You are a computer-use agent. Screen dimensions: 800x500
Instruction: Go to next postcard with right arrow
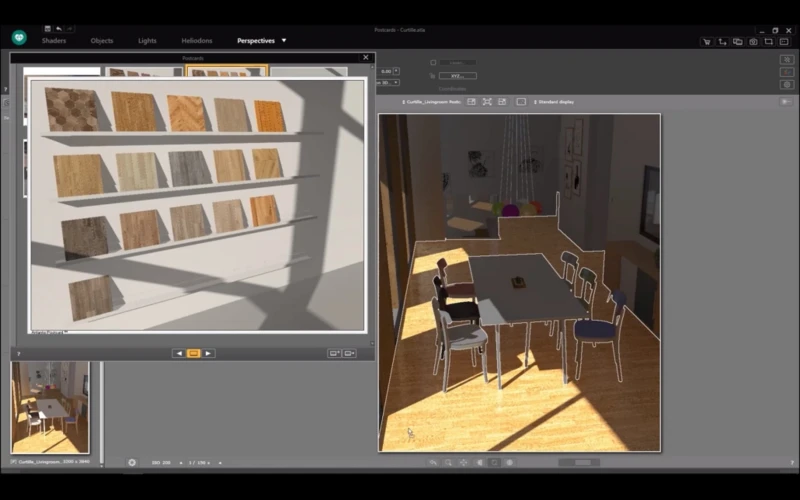tap(209, 353)
